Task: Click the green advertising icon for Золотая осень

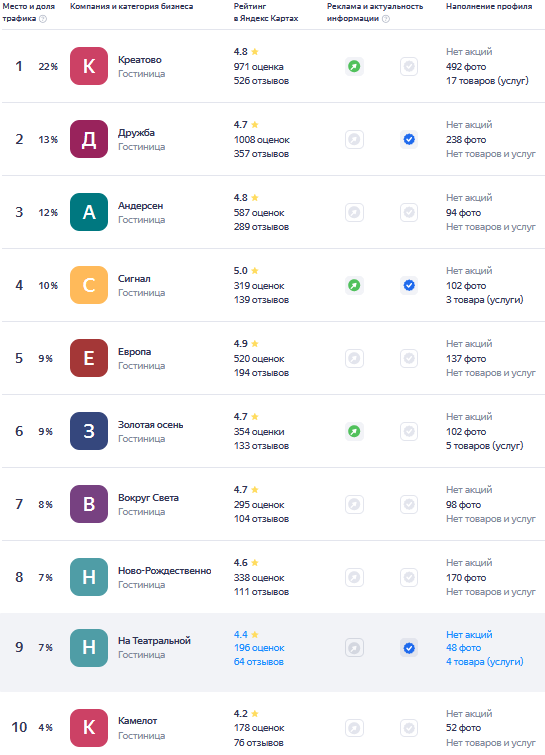Action: [354, 431]
